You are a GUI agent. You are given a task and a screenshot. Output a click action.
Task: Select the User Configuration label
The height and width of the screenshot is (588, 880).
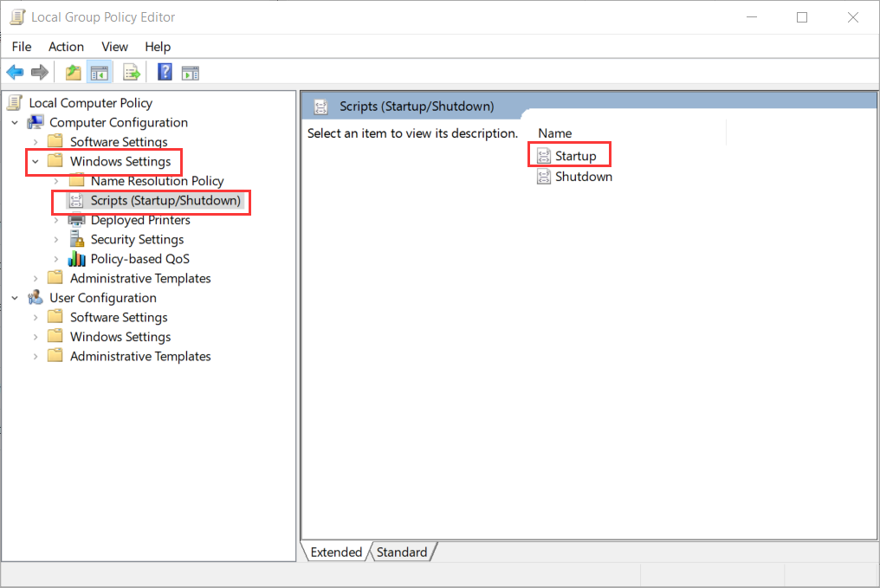click(x=103, y=298)
